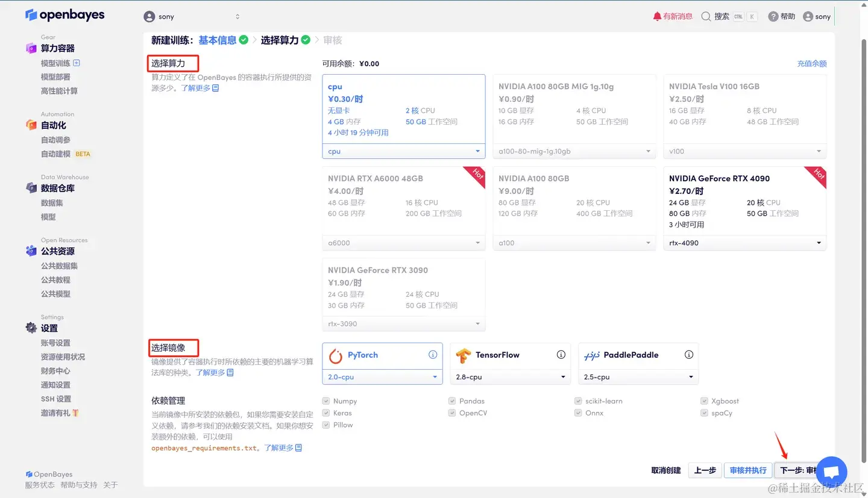Toggle the Pandas checkbox
The height and width of the screenshot is (498, 868).
[x=452, y=401]
